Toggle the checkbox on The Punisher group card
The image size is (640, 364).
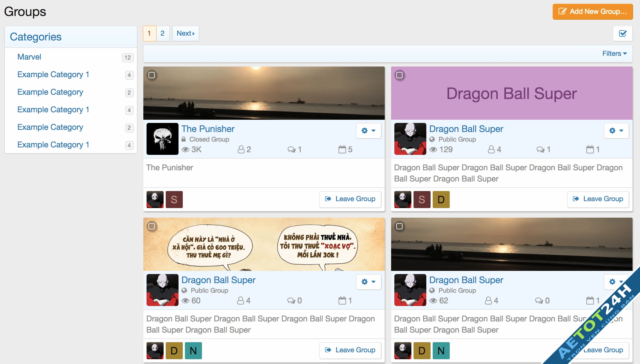coord(152,75)
